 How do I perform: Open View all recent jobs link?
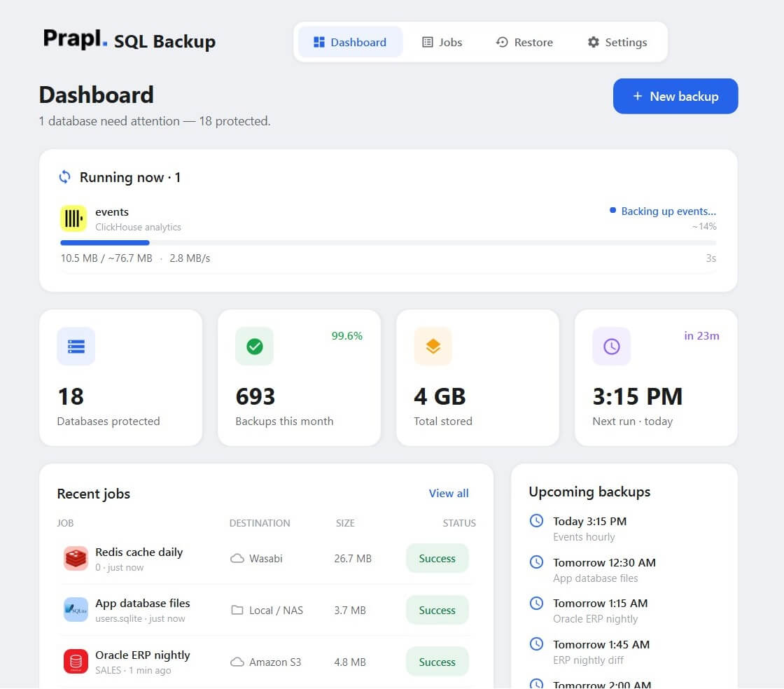coord(449,493)
